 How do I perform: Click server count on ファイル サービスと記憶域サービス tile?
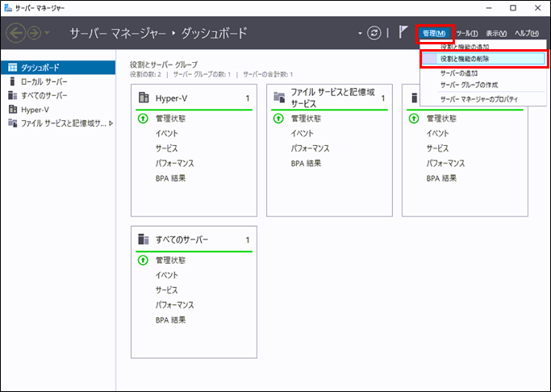click(x=383, y=98)
